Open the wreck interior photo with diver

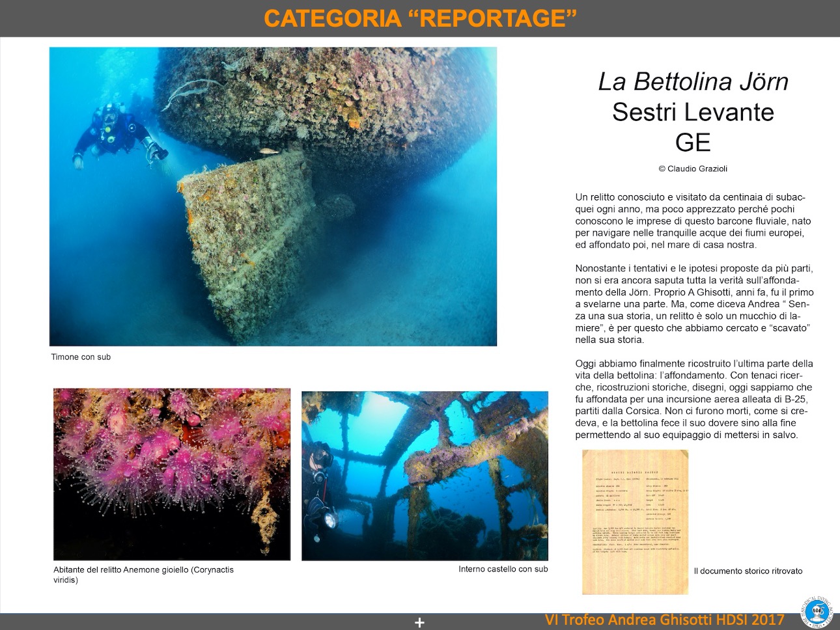tap(425, 476)
